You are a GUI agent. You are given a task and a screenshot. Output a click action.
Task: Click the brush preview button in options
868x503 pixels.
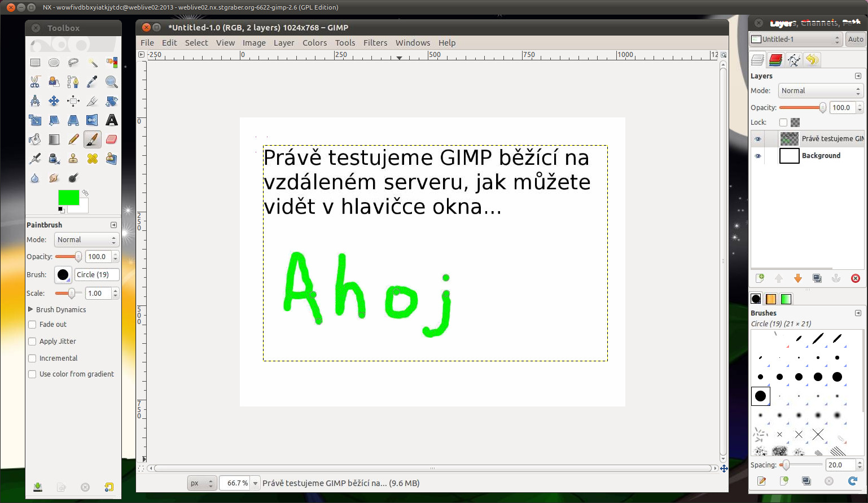tap(63, 275)
